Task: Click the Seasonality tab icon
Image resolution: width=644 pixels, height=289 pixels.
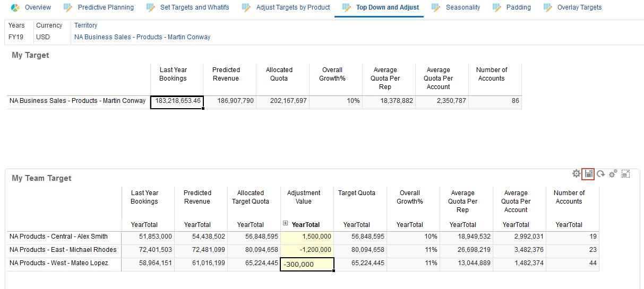Action: 436,7
